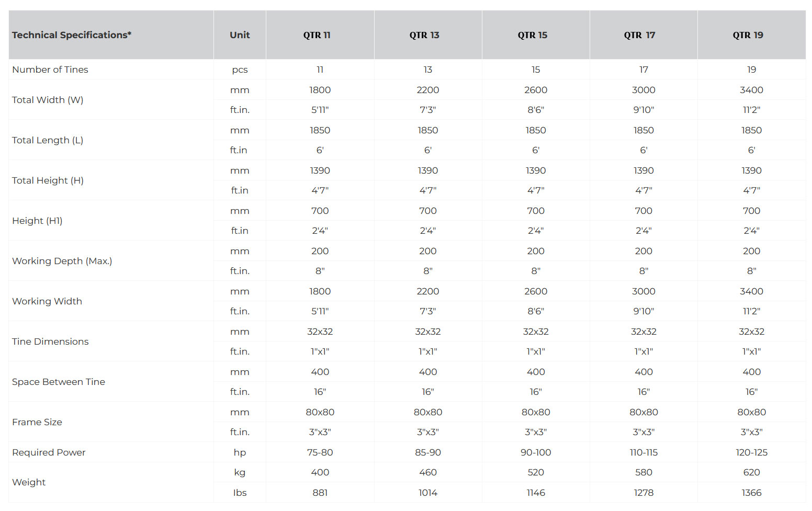Viewport: 812px width, 511px height.
Task: Click the QTR 11 column header
Action: [317, 35]
